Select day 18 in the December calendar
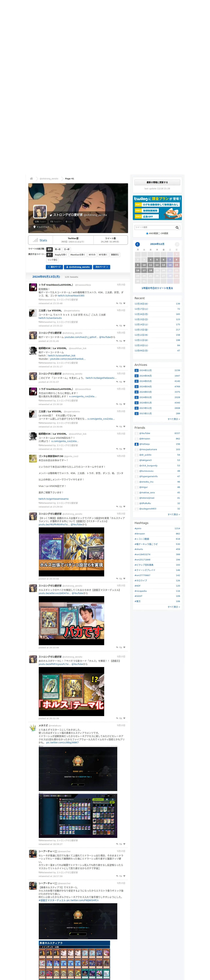 (150, 270)
